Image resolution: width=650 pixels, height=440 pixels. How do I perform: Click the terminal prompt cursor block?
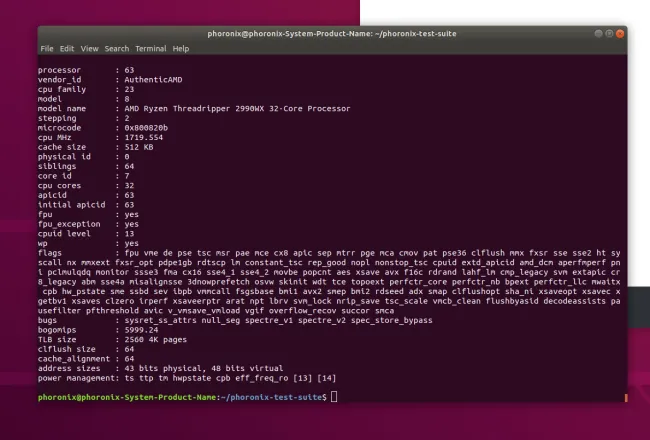point(334,397)
